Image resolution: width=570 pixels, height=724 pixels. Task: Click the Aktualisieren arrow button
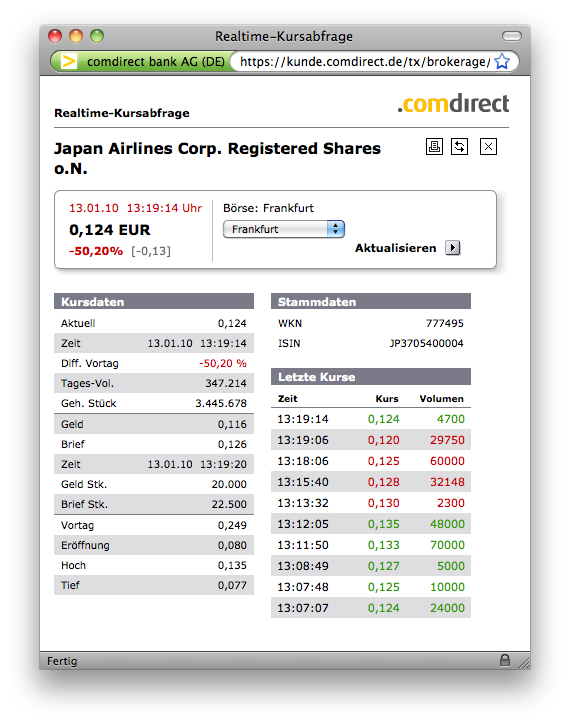click(x=453, y=248)
